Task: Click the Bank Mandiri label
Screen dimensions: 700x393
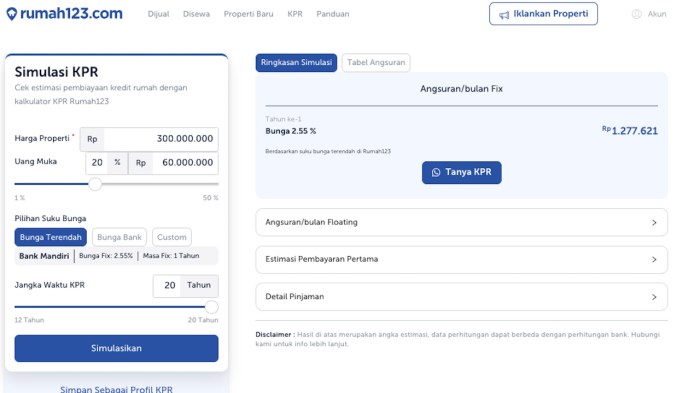Action: tap(44, 256)
